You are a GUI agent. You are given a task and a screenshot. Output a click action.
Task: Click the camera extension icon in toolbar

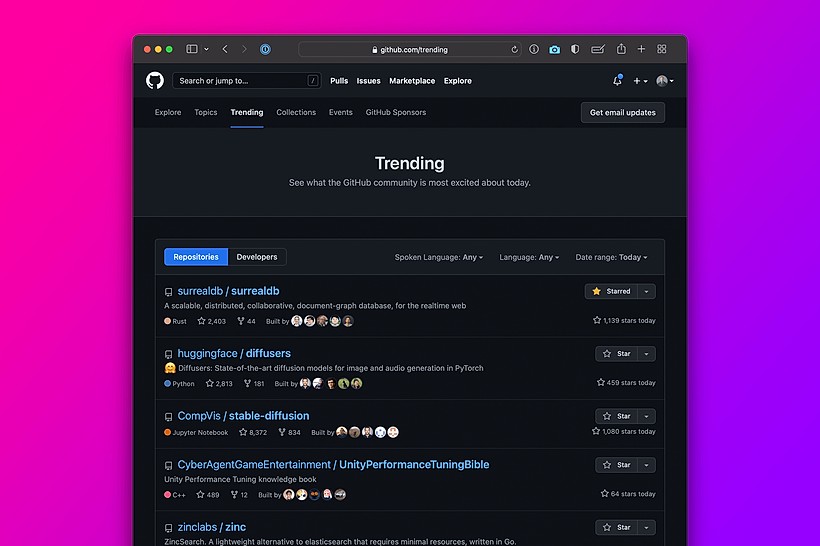[554, 50]
